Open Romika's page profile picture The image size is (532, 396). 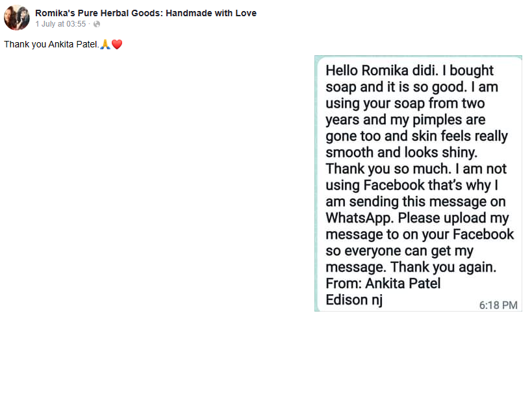(17, 18)
